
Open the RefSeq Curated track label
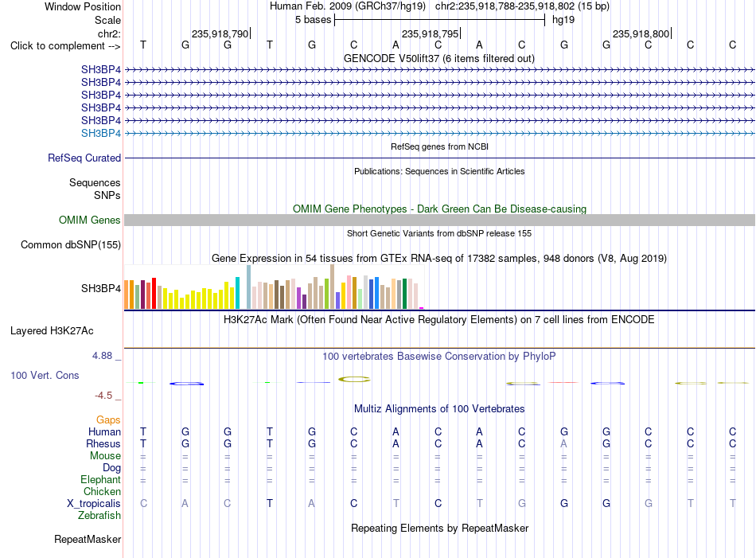coord(84,158)
